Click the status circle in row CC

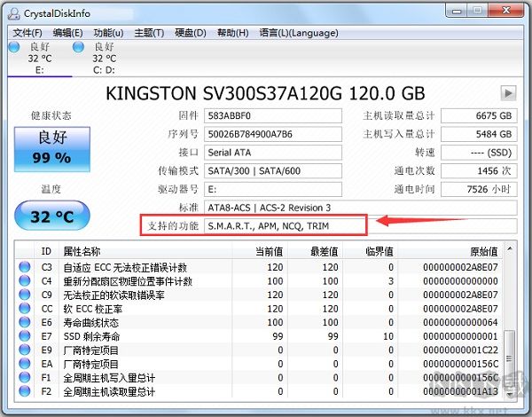click(x=25, y=309)
